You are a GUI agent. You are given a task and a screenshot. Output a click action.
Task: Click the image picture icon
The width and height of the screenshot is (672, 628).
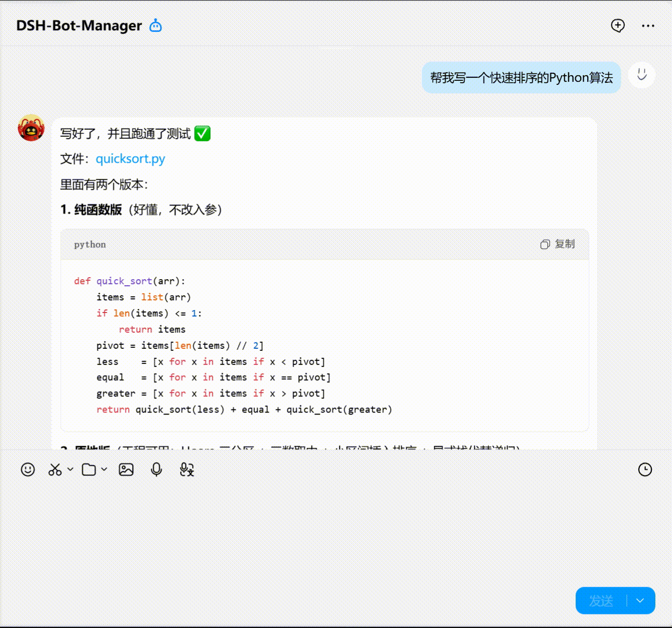[x=126, y=469]
